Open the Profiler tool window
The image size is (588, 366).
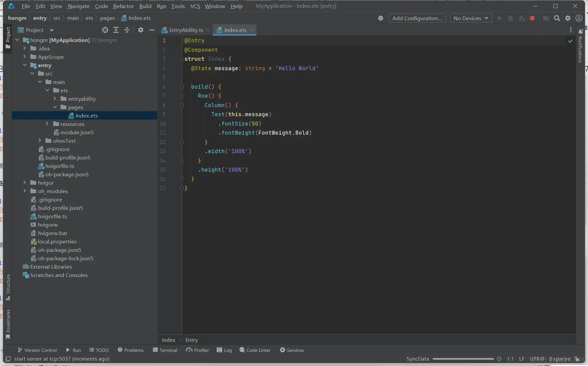tap(198, 350)
